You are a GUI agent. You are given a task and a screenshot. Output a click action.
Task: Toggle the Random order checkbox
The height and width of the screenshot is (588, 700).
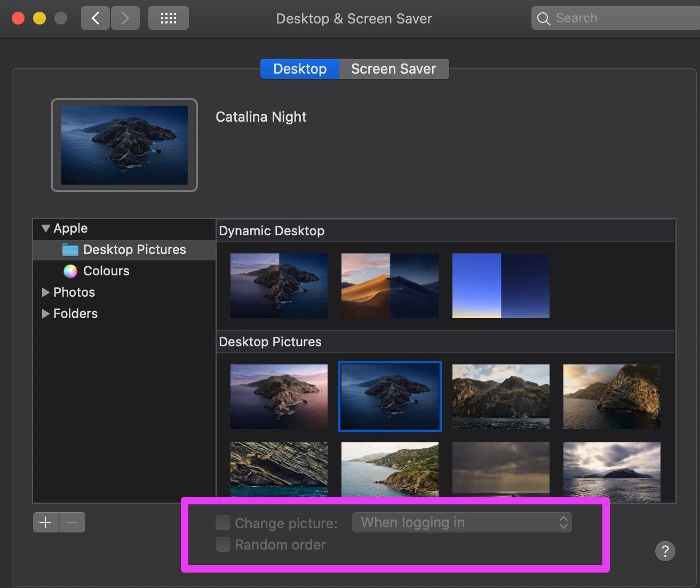(223, 544)
